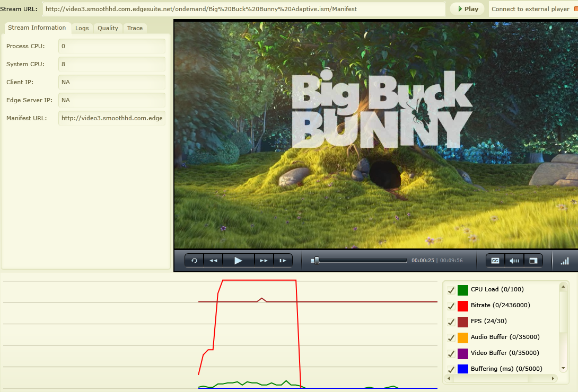Click the Big Buck Bunny video frame
This screenshot has height=392, width=578.
[376, 135]
